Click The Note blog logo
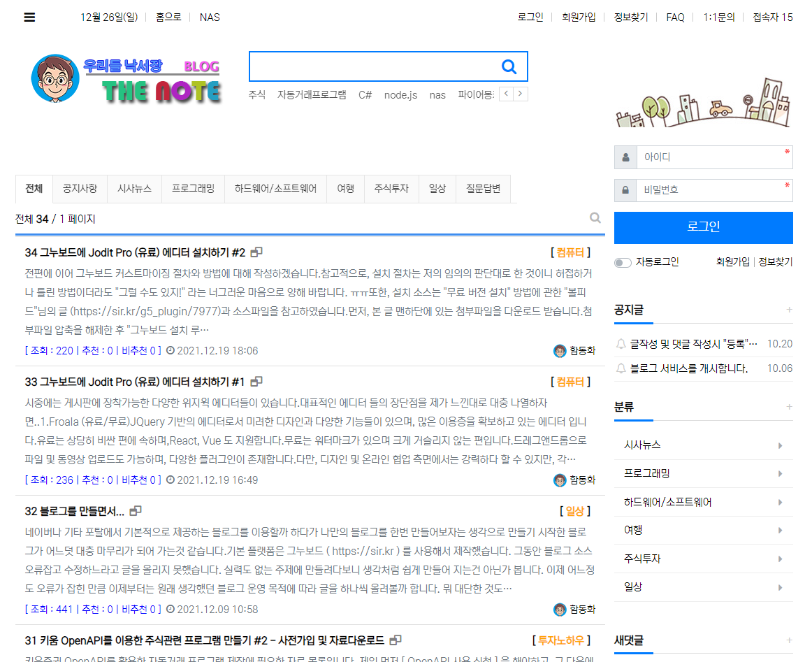The height and width of the screenshot is (662, 812). (x=126, y=80)
